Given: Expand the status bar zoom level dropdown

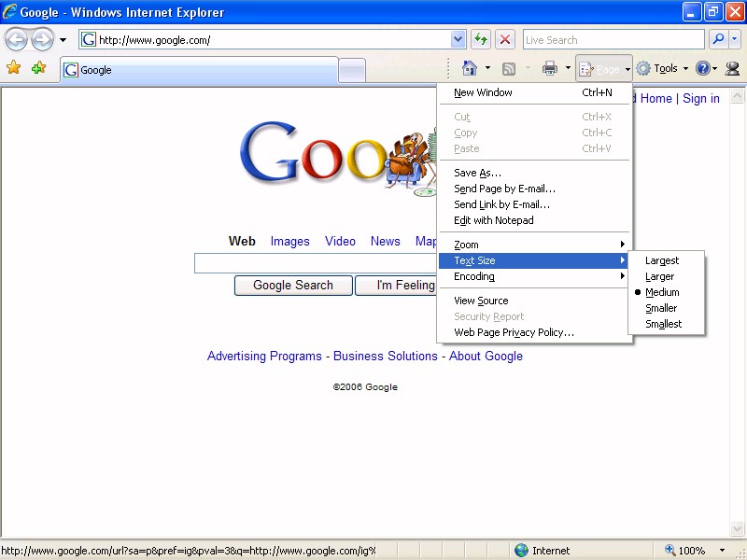Looking at the screenshot, I should [722, 551].
